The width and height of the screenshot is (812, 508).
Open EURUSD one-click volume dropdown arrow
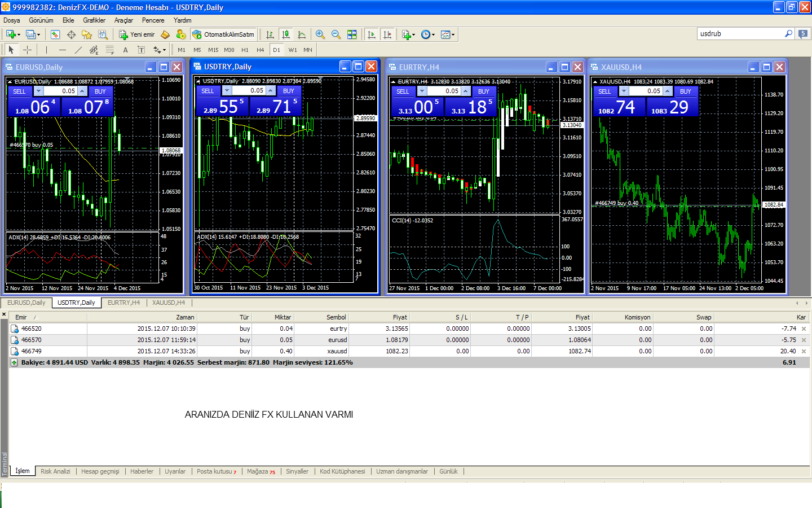[x=39, y=91]
